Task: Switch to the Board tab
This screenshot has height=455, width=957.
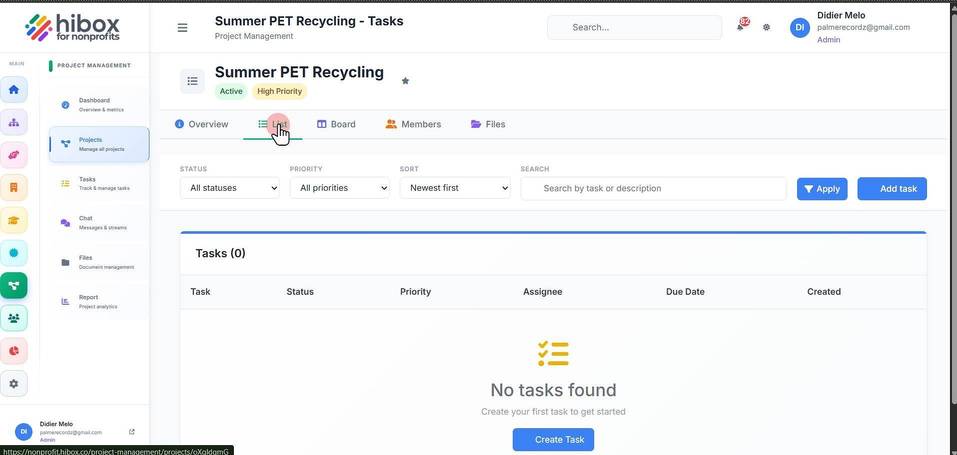Action: click(336, 124)
